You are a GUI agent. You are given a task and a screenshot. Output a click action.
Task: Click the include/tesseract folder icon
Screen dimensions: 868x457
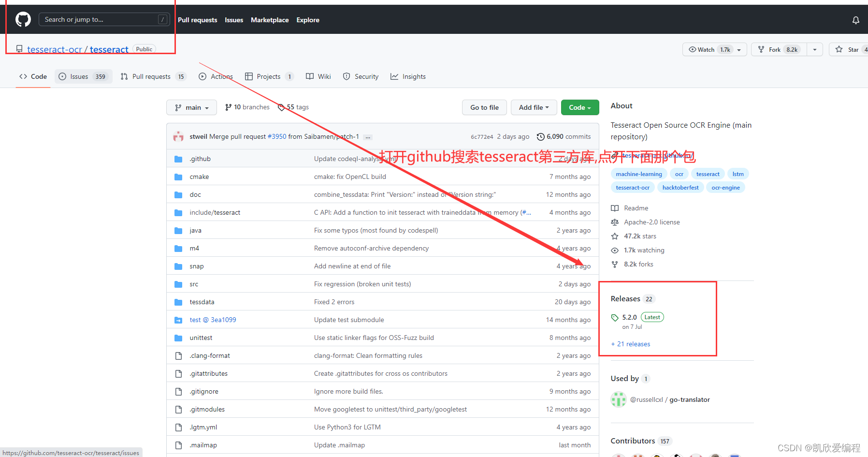click(x=178, y=213)
